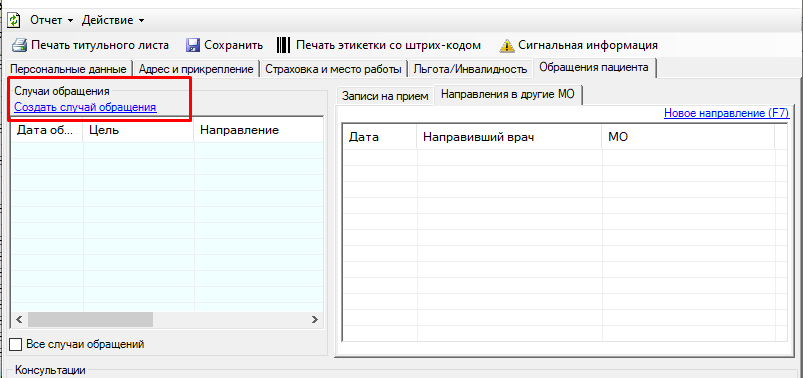Image resolution: width=803 pixels, height=378 pixels.
Task: Click the green refresh document icon
Action: pos(13,20)
